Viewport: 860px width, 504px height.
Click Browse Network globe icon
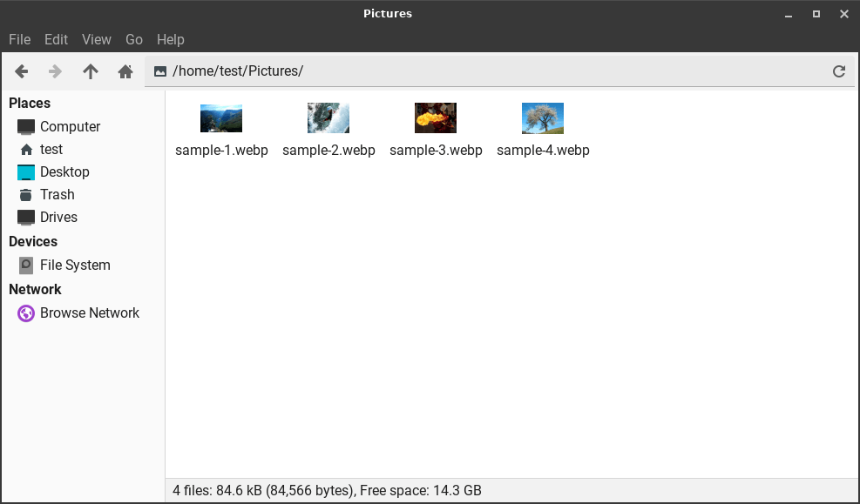[25, 312]
